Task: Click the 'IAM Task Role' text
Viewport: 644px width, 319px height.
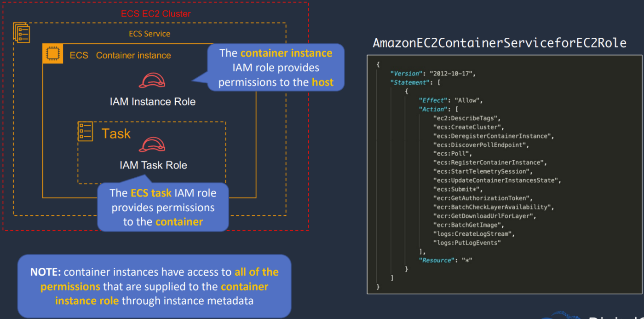Action: coord(153,165)
